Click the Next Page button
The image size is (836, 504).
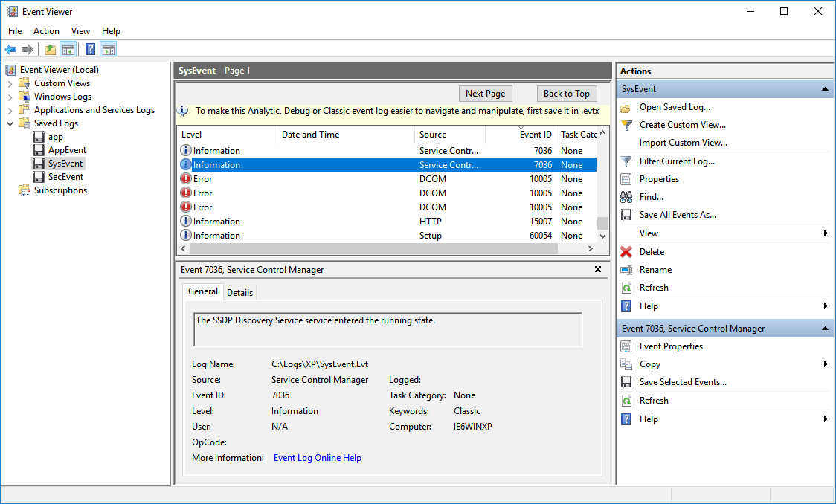(485, 94)
